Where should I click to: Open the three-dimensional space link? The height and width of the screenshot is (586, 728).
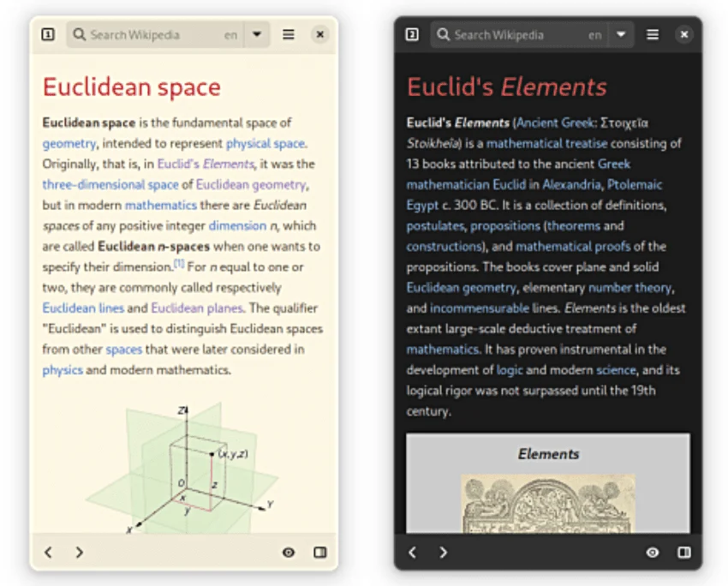pos(110,185)
